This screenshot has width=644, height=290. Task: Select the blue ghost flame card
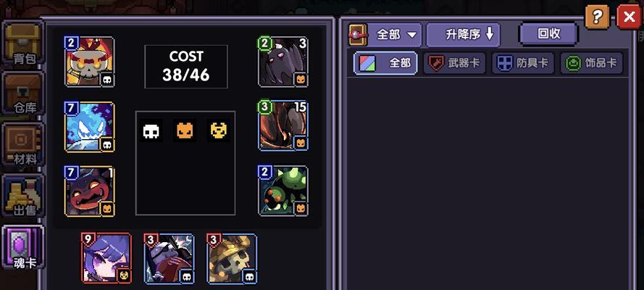click(90, 127)
